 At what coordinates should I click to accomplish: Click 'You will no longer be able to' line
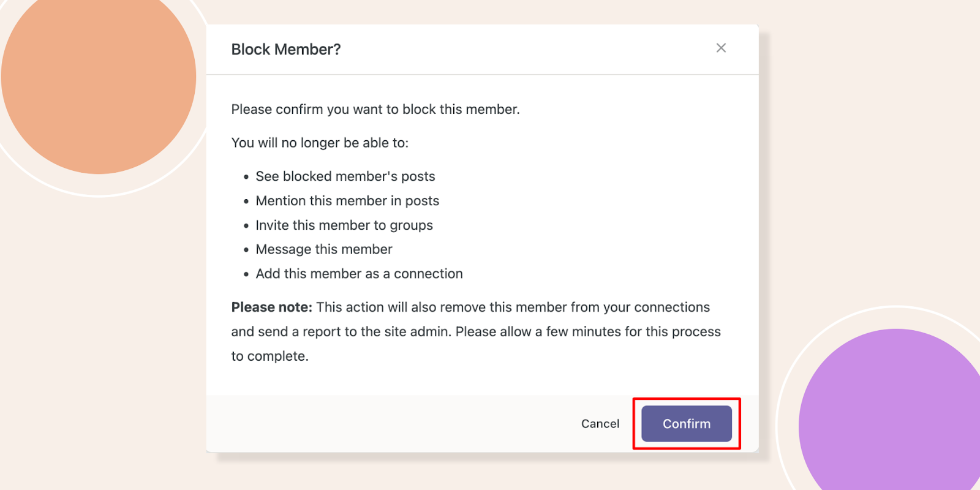(x=320, y=143)
